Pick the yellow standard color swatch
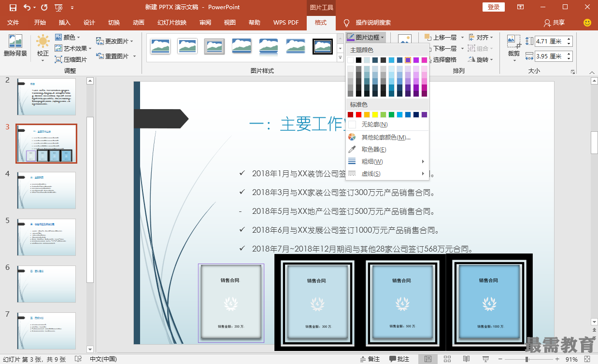Image resolution: width=598 pixels, height=364 pixels. click(375, 114)
